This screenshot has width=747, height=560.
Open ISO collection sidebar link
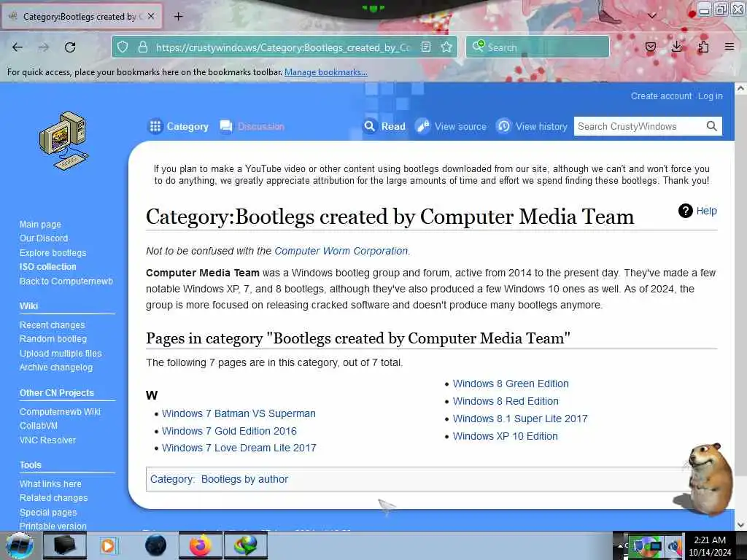click(x=47, y=267)
